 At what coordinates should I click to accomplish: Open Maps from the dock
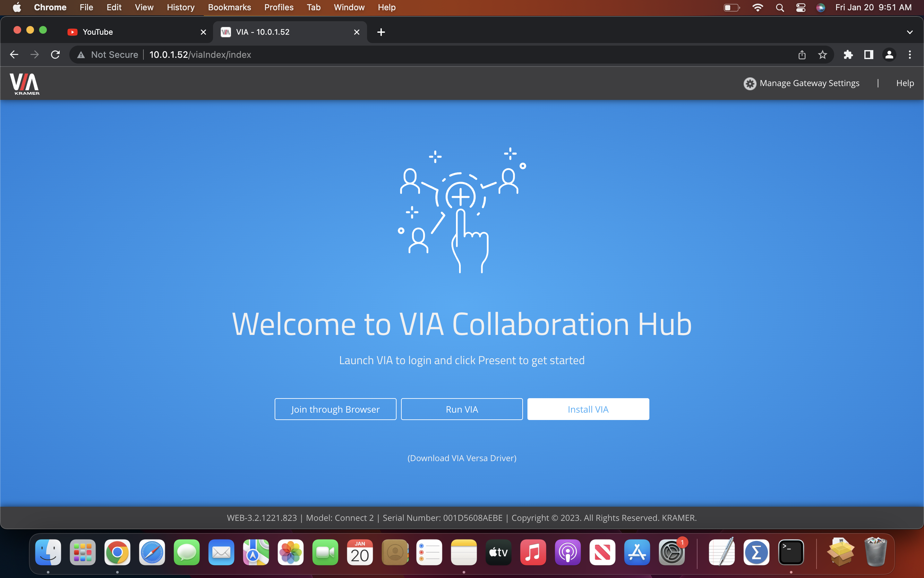256,552
